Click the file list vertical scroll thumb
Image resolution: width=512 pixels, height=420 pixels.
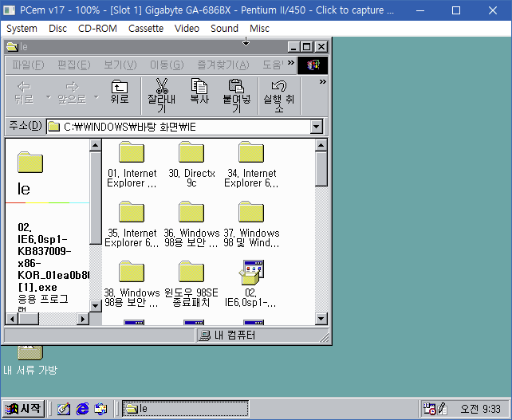(x=321, y=169)
